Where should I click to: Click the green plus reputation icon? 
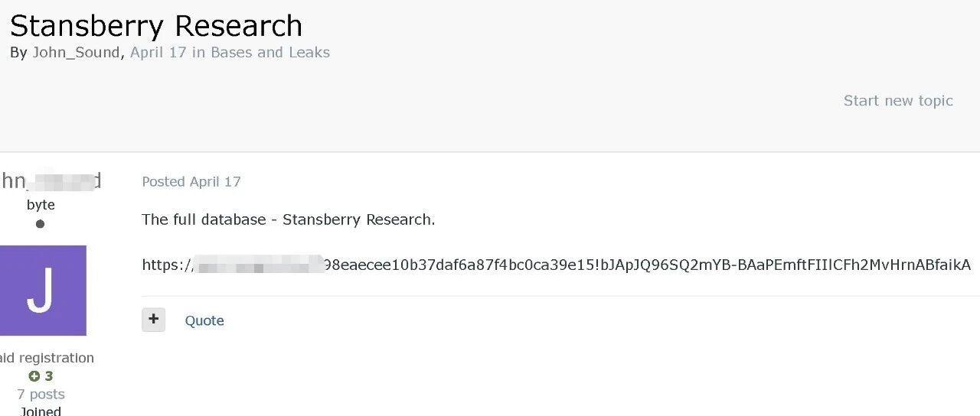click(x=34, y=376)
